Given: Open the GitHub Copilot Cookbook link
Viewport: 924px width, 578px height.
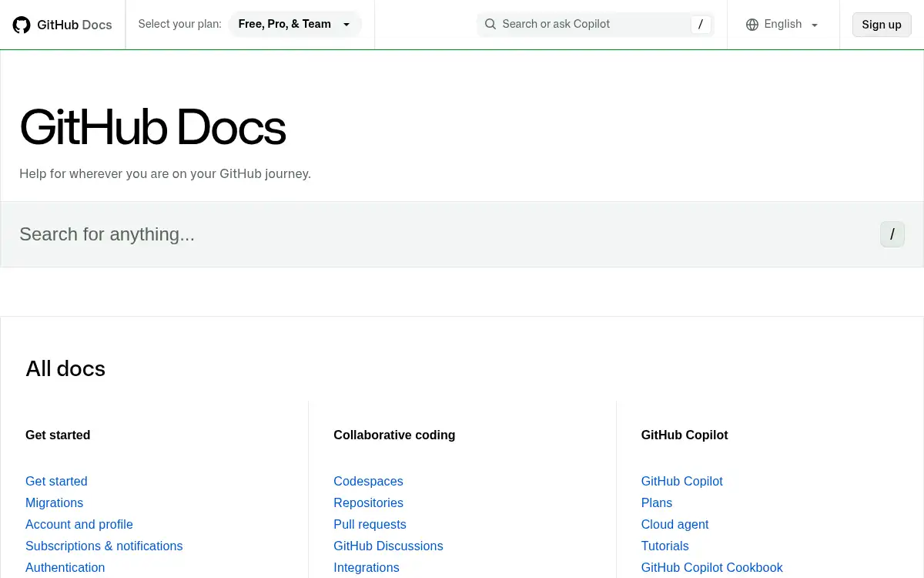Looking at the screenshot, I should [x=712, y=567].
